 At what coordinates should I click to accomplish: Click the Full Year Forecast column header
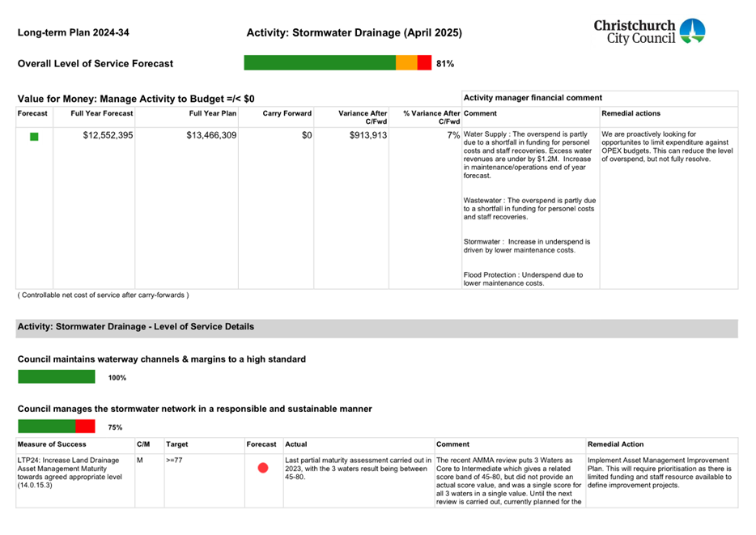pyautogui.click(x=102, y=113)
